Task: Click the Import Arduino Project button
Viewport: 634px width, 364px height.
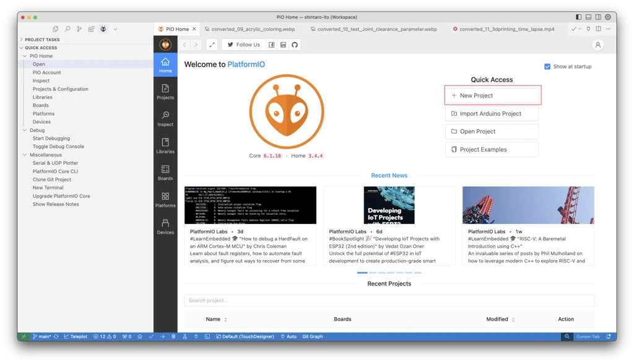Action: click(492, 114)
